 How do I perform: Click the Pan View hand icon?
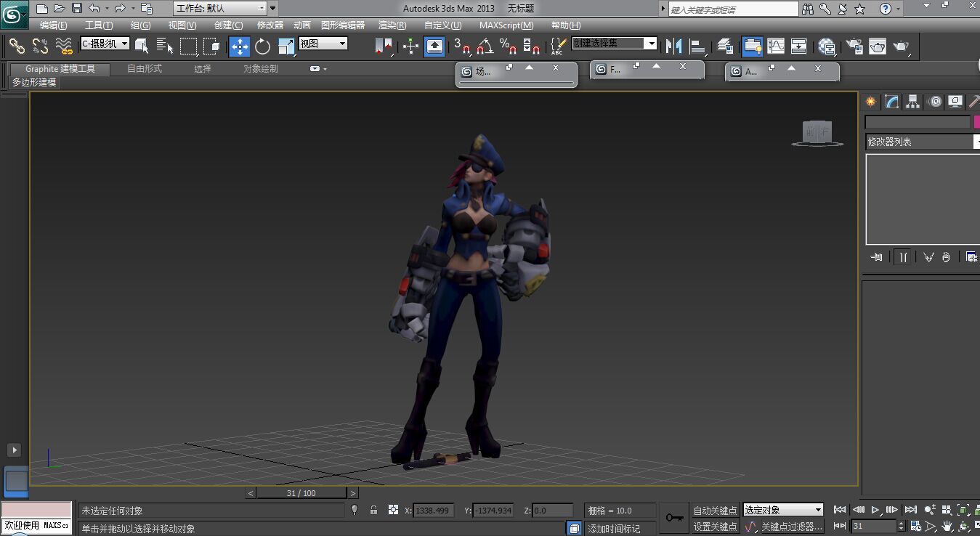pos(947,526)
